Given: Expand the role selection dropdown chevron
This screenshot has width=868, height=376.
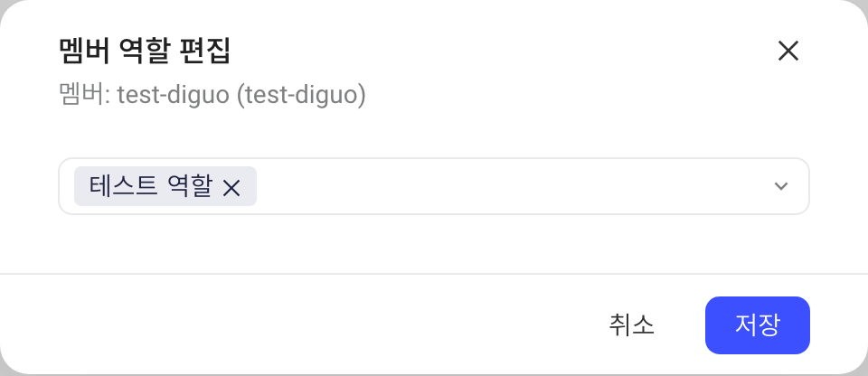Looking at the screenshot, I should (780, 186).
